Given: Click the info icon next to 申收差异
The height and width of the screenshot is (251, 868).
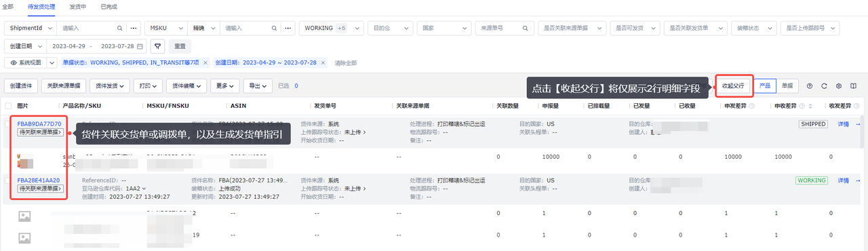Looking at the screenshot, I should [802, 106].
